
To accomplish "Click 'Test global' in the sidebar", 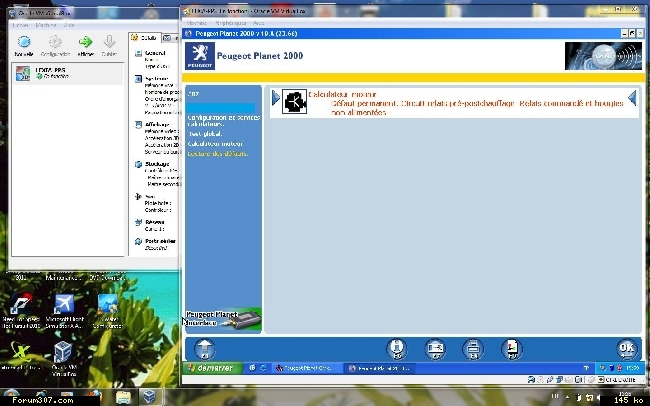I will pyautogui.click(x=205, y=134).
